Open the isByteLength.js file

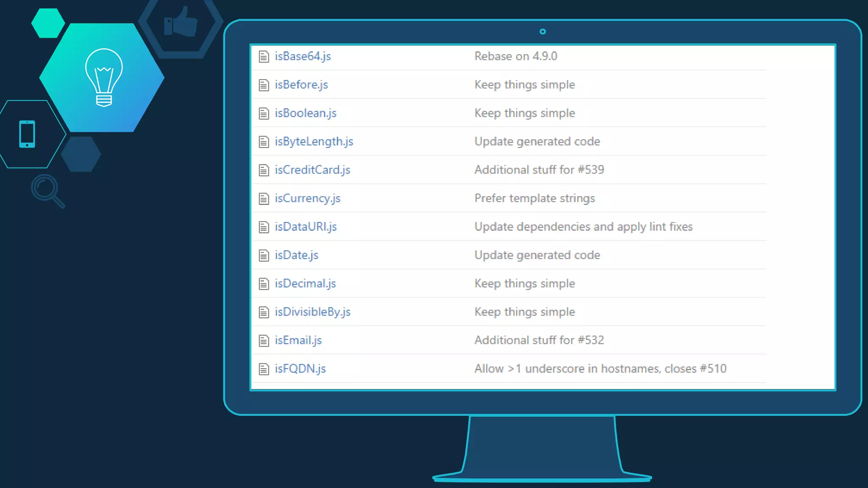(x=314, y=141)
